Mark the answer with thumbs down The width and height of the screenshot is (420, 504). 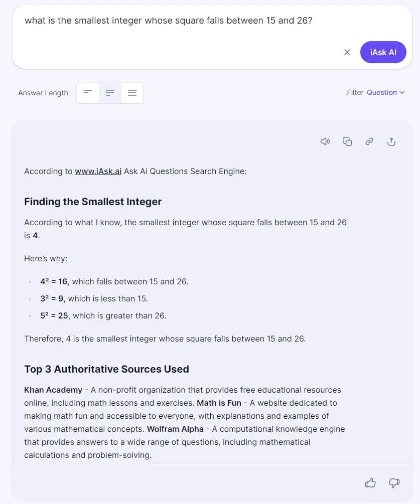click(x=394, y=483)
